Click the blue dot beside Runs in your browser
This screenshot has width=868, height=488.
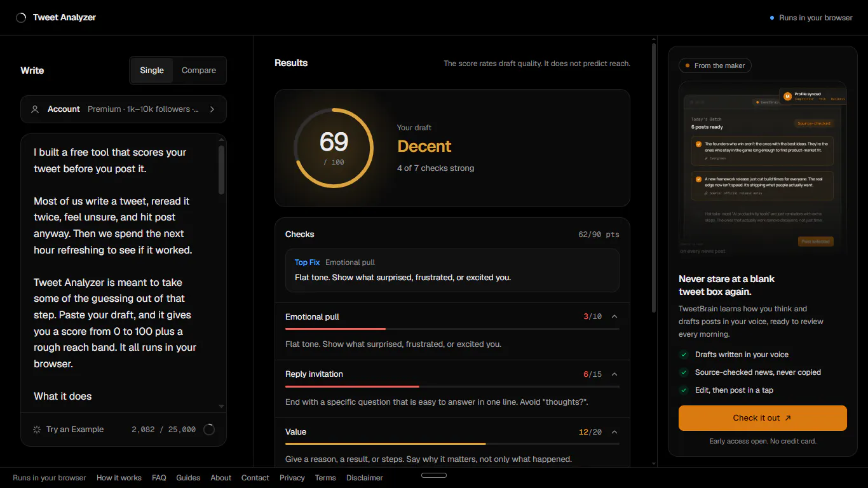(772, 18)
